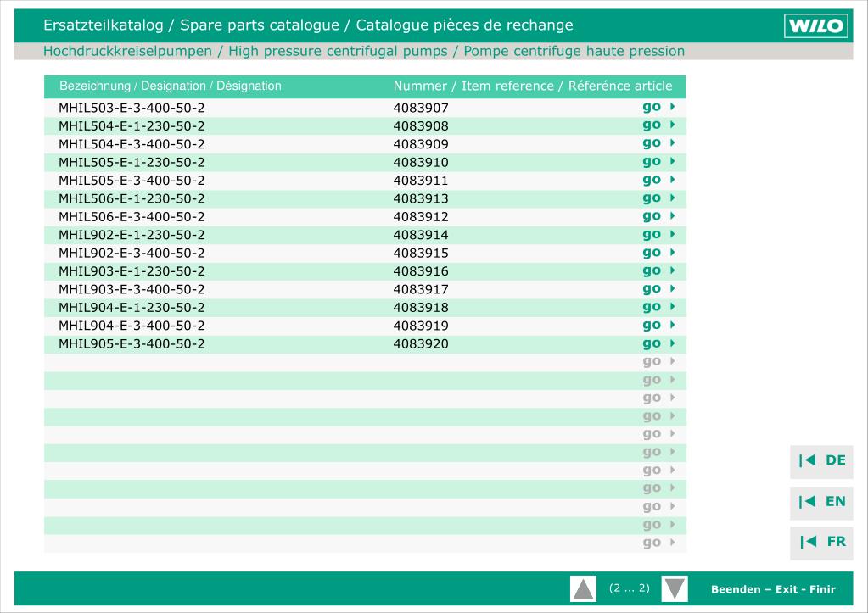868x613 pixels.
Task: Click the Bezeichnung / Designation column header
Action: coord(171,86)
